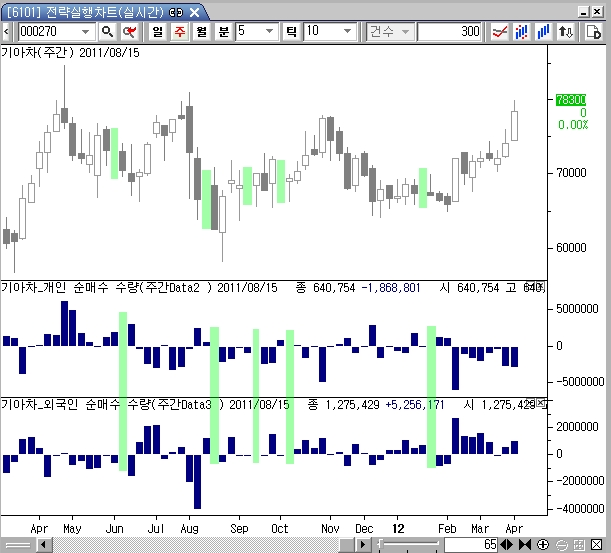Click the blue bar chart icon
This screenshot has height=553, width=611.
point(543,31)
